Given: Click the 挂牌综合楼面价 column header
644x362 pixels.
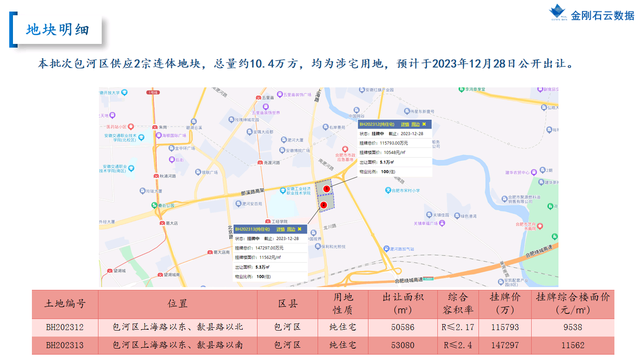Looking at the screenshot, I should pyautogui.click(x=572, y=304).
